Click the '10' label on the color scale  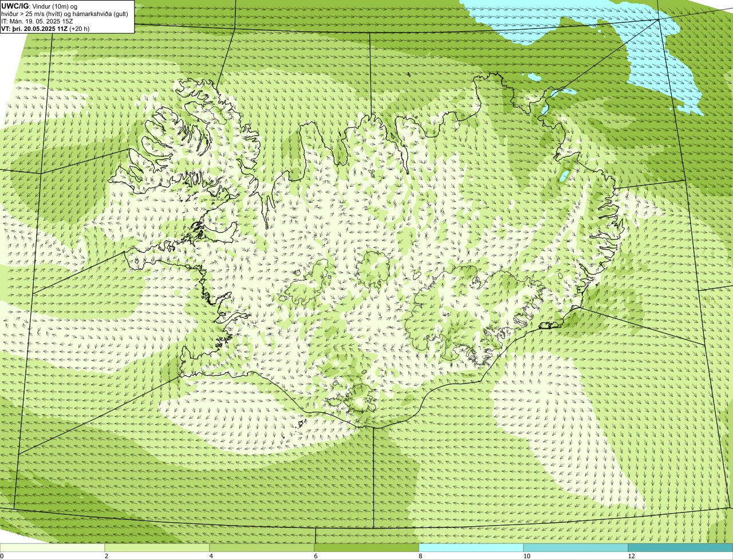pyautogui.click(x=526, y=556)
